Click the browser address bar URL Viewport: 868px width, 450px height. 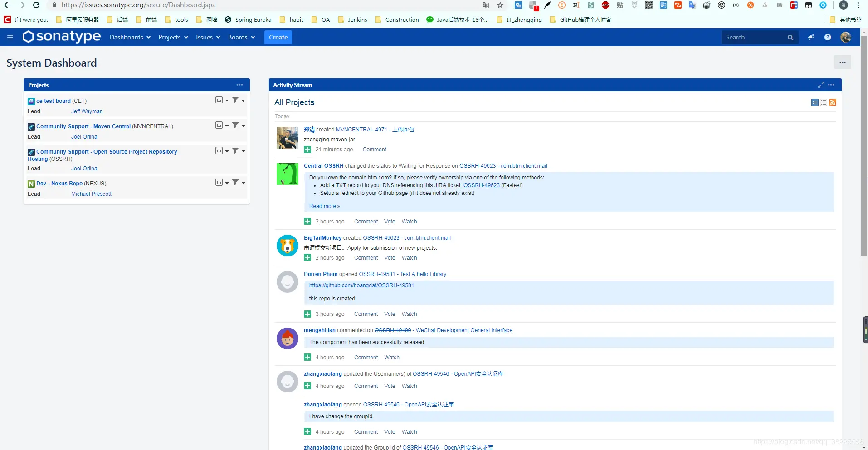[139, 5]
